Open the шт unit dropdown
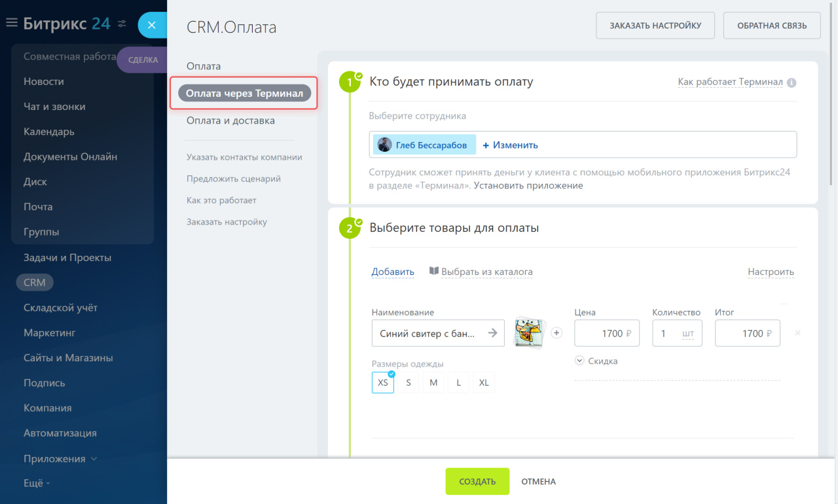This screenshot has width=838, height=504. pyautogui.click(x=688, y=333)
